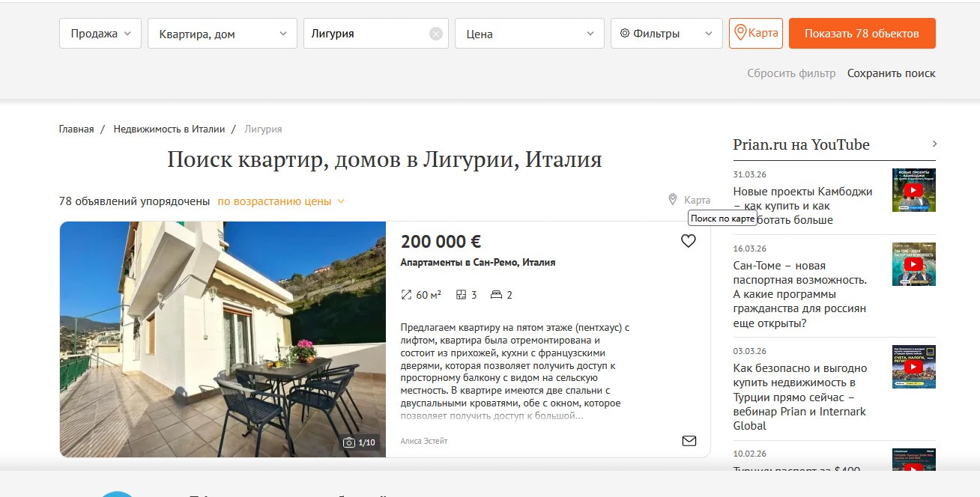The image size is (980, 497).
Task: Click the envelope icon to contact seller
Action: pos(689,441)
